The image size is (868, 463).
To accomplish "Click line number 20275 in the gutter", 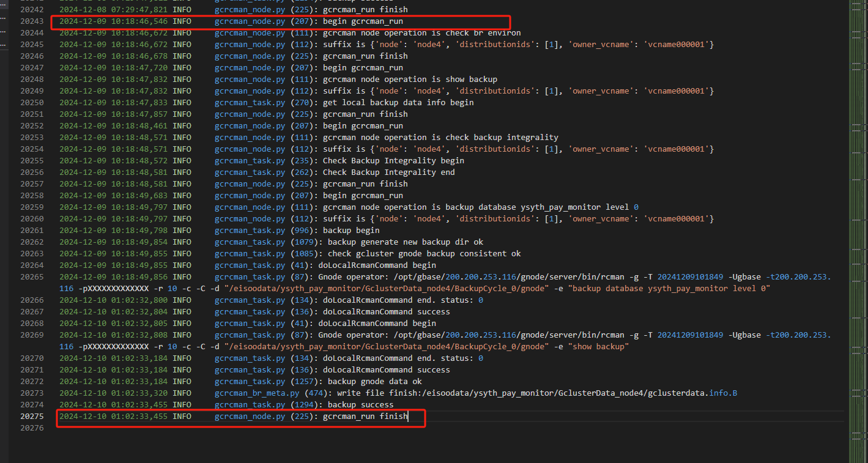I will [32, 417].
